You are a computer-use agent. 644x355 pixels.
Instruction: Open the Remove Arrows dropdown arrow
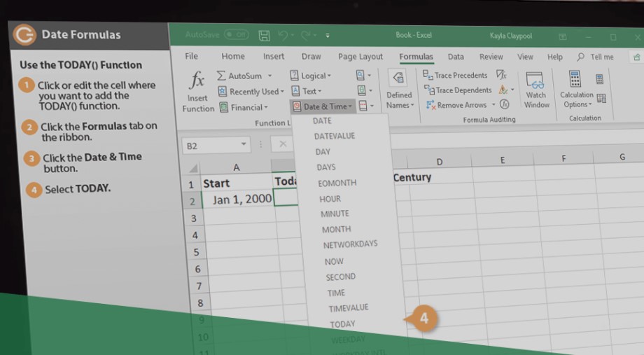pos(493,105)
